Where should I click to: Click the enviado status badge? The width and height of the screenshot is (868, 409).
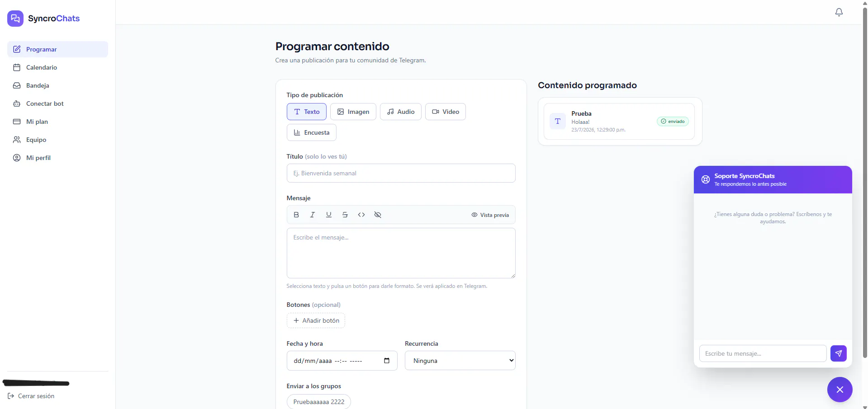673,121
